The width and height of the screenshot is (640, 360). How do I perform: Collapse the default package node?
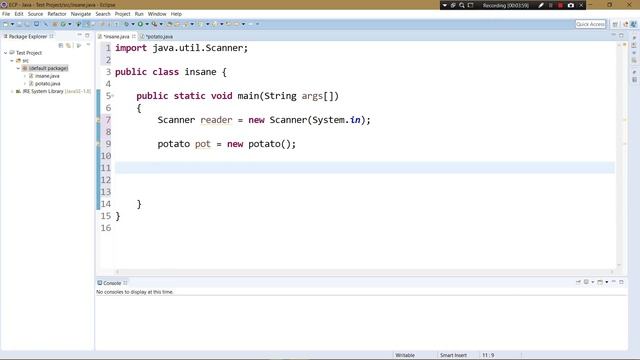pos(18,68)
